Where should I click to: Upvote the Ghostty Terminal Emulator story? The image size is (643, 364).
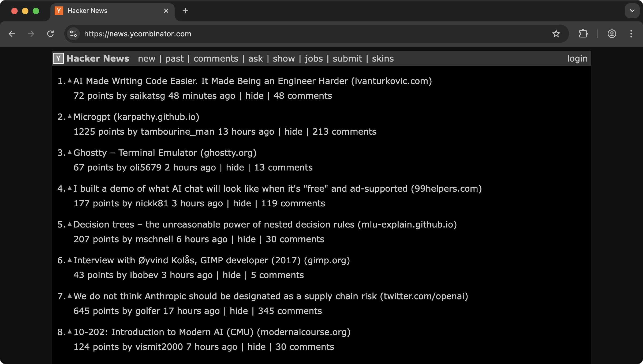(x=70, y=152)
